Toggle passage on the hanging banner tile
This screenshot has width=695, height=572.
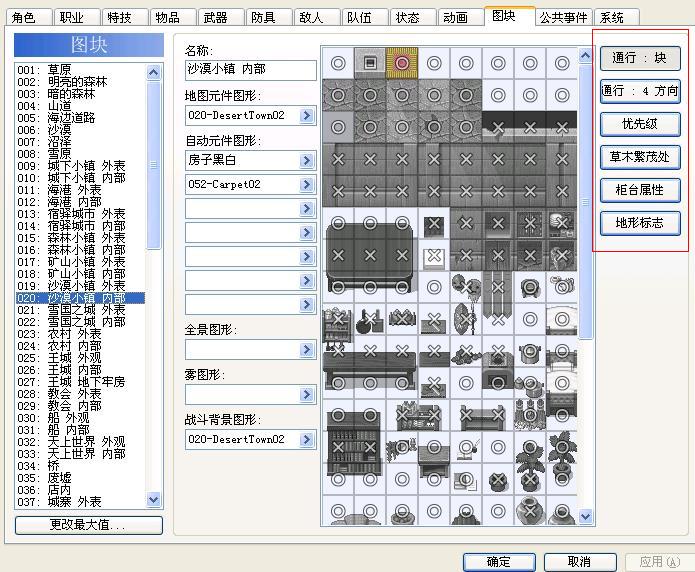tap(498, 287)
